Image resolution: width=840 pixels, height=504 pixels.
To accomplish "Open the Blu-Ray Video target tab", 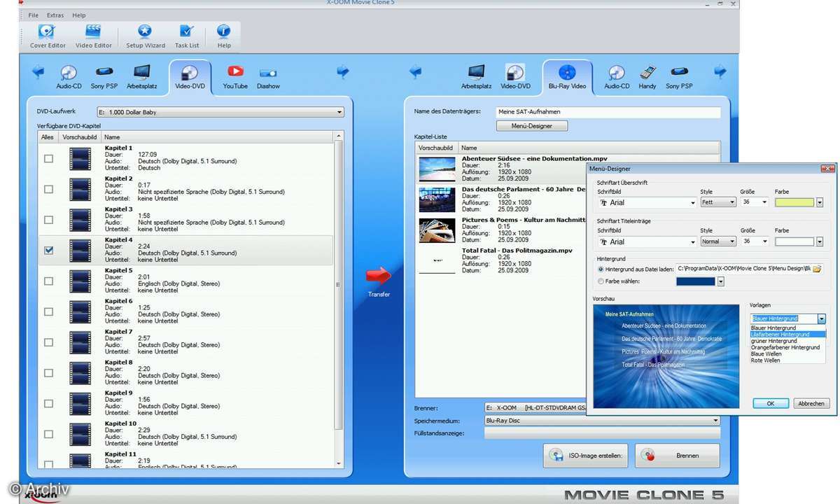I will 568,77.
